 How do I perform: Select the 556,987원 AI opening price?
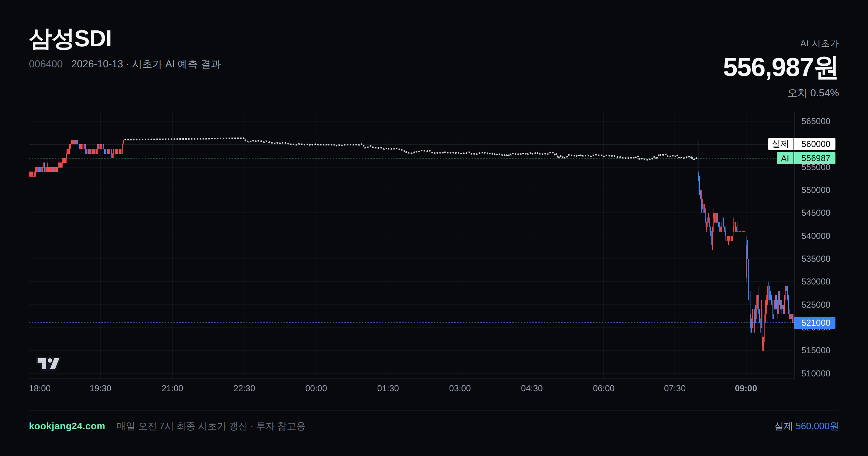pyautogui.click(x=780, y=68)
